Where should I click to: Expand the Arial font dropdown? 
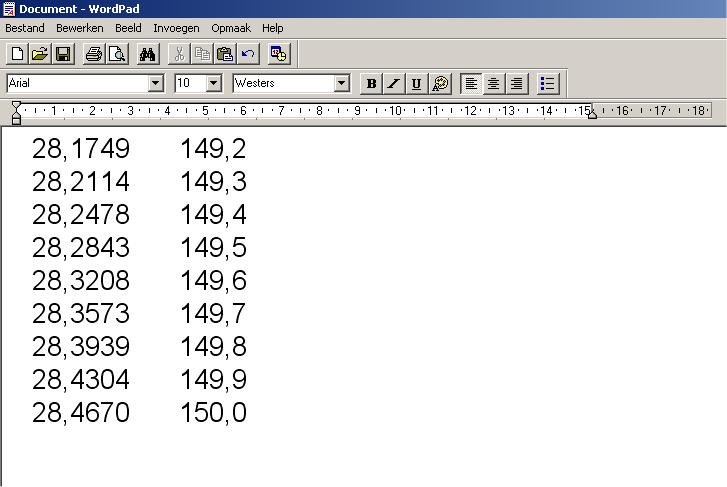click(155, 84)
